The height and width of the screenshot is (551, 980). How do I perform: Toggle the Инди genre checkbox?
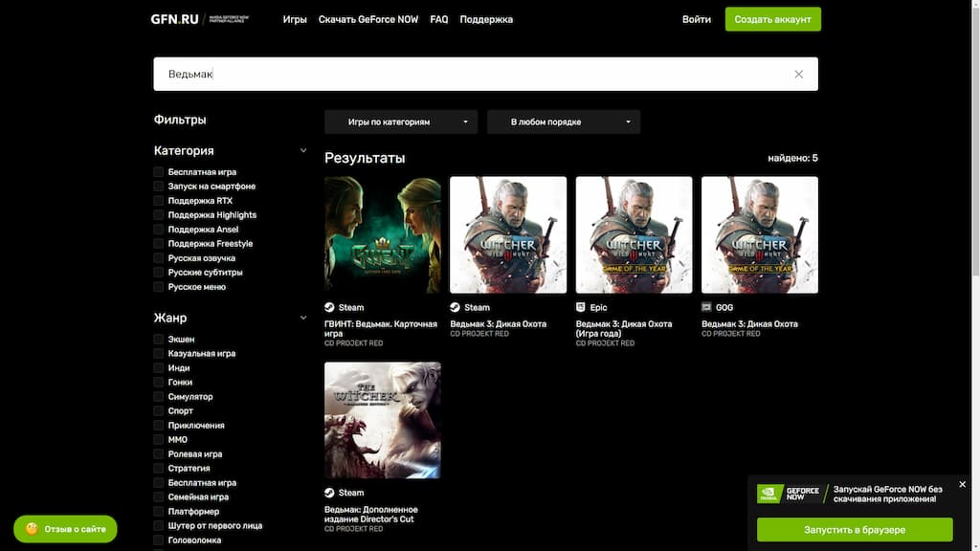pos(159,368)
